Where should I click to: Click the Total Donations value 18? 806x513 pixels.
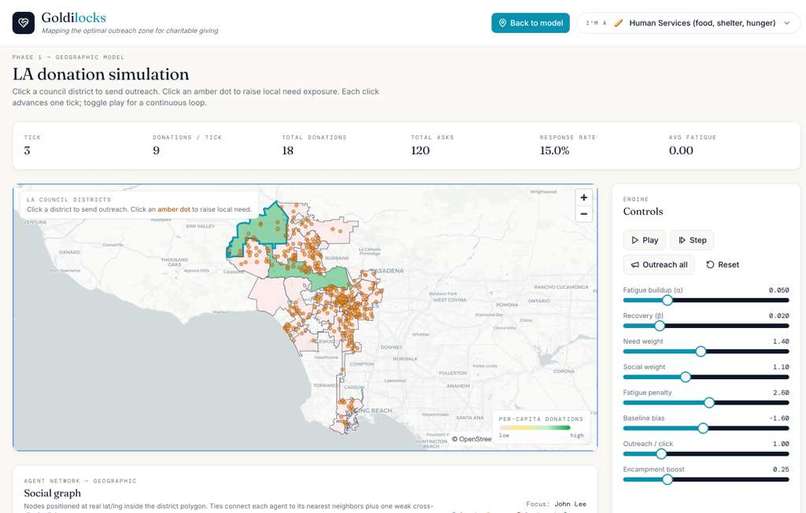pyautogui.click(x=288, y=151)
